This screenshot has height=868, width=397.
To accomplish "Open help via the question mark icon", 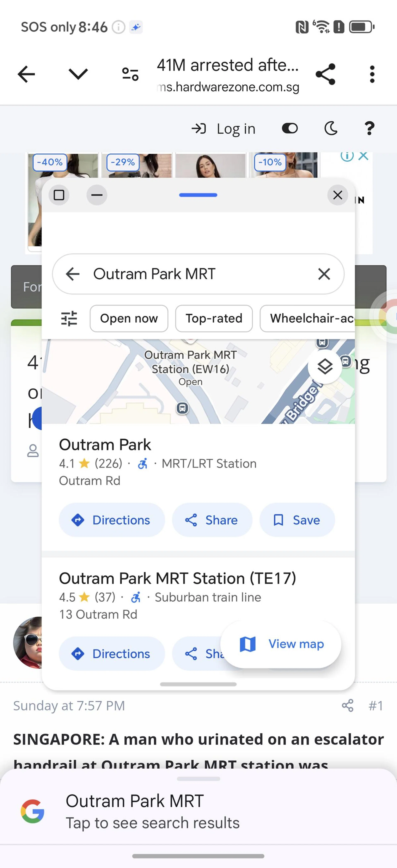I will 369,128.
